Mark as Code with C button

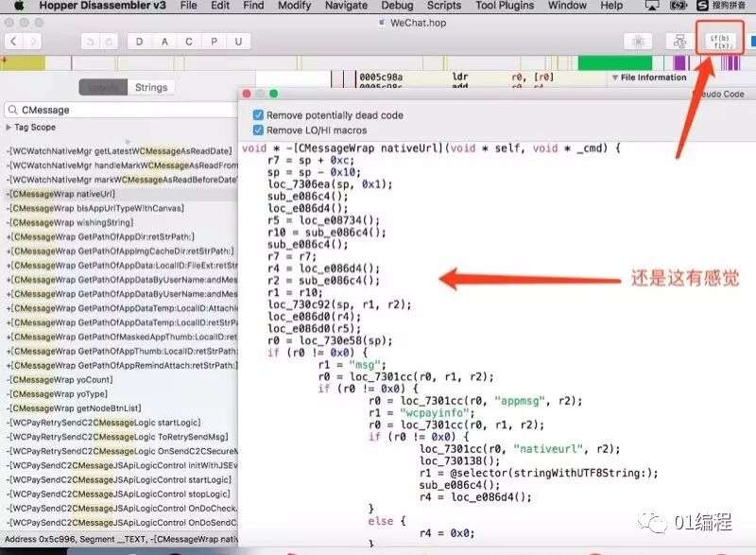pyautogui.click(x=188, y=42)
